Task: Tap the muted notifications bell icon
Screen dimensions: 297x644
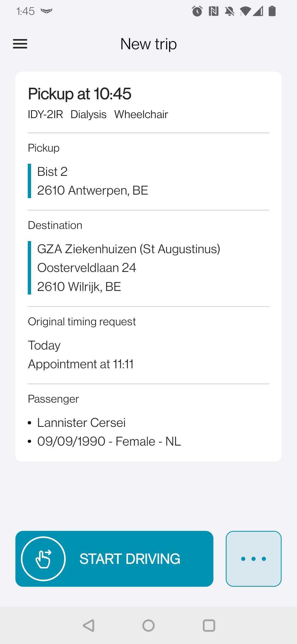Action: click(x=229, y=11)
